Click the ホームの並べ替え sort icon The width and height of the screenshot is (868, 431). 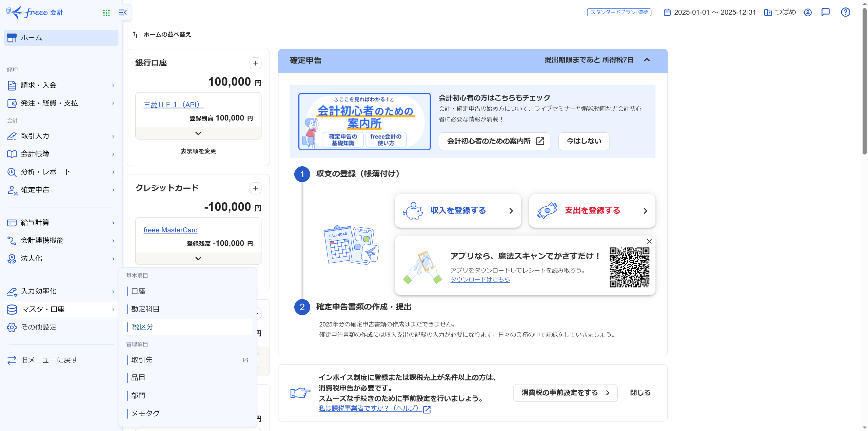(x=135, y=35)
